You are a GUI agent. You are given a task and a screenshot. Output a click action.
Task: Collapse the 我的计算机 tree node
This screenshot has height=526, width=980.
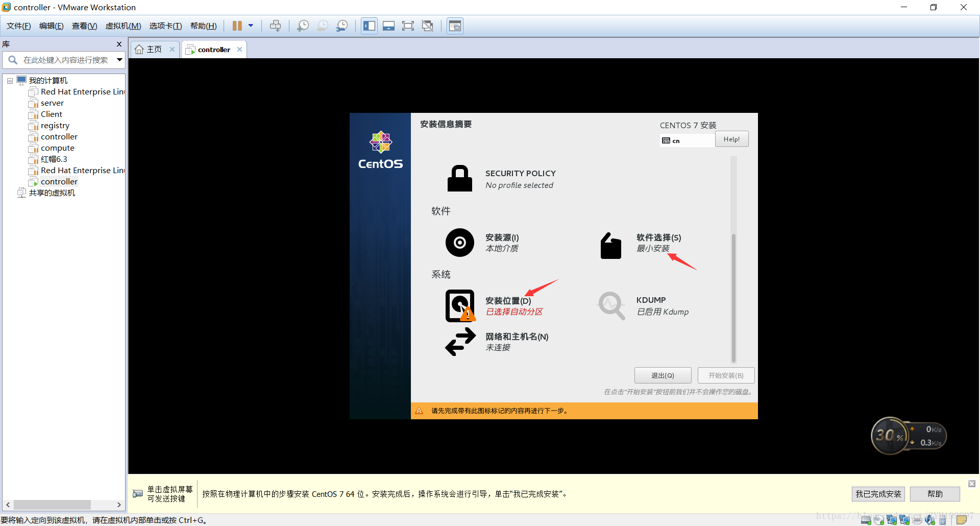[10, 81]
